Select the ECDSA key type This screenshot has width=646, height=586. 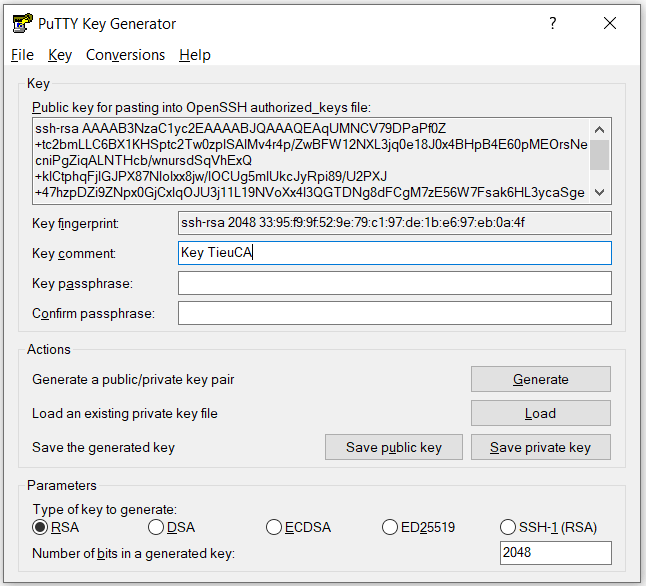(x=298, y=527)
